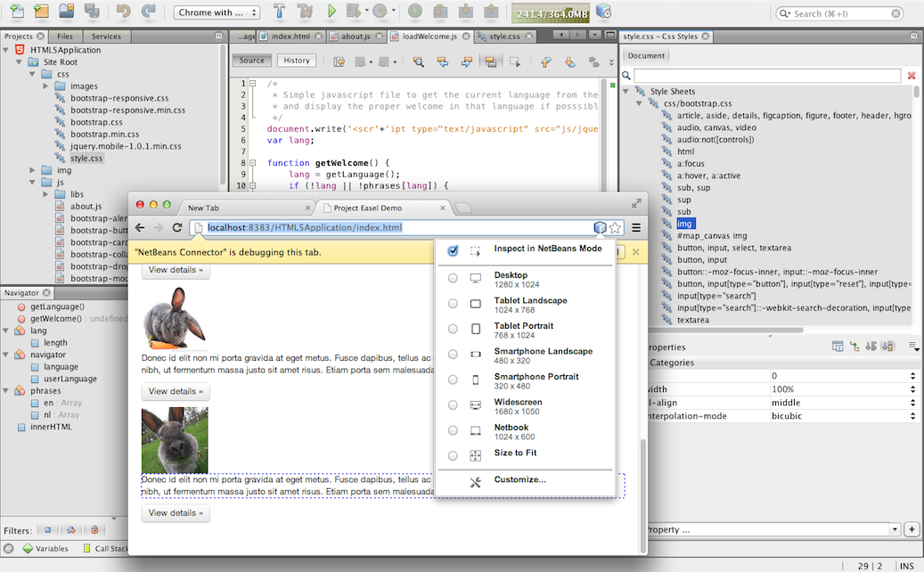Image resolution: width=924 pixels, height=572 pixels.
Task: Click the Run Project green play icon
Action: 331,12
